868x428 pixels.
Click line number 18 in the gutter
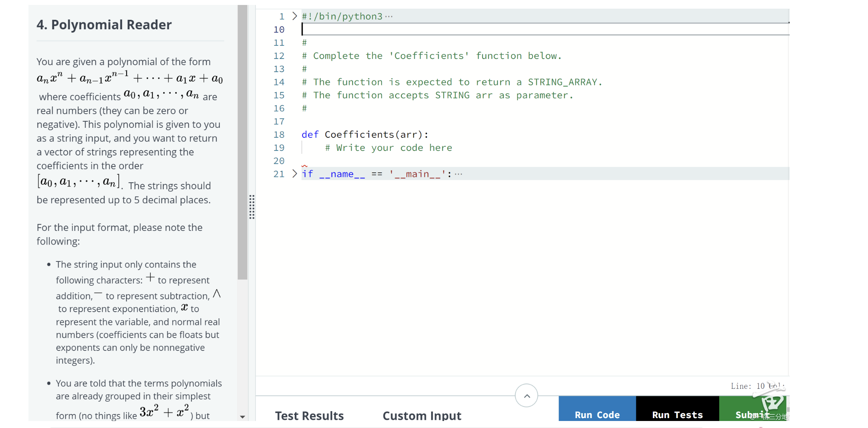coord(279,134)
